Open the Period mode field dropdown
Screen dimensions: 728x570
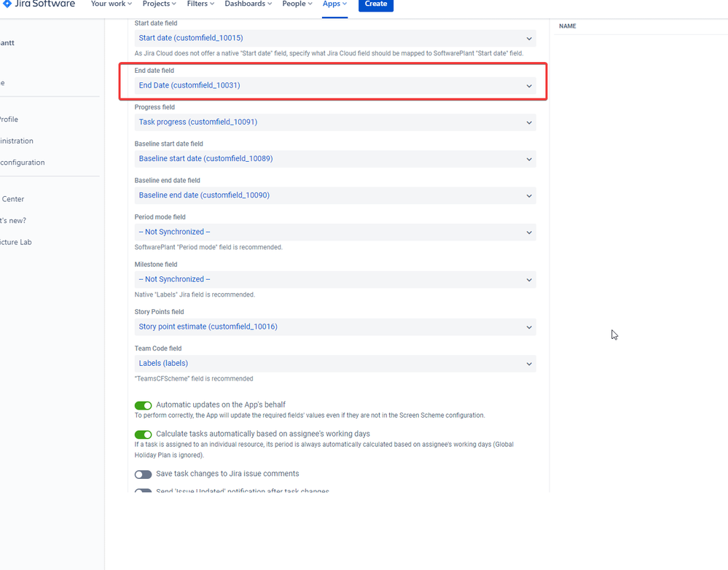click(335, 233)
